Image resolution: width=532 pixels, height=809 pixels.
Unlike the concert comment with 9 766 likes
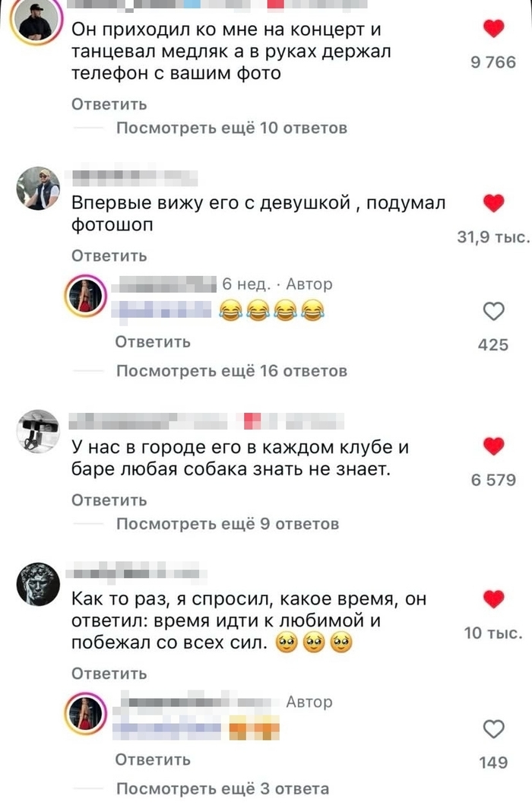point(493,28)
